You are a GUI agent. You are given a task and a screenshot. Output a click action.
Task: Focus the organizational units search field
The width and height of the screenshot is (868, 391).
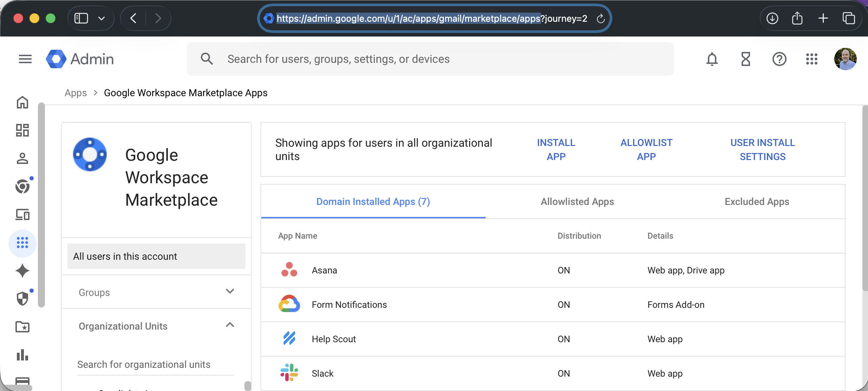(x=155, y=364)
